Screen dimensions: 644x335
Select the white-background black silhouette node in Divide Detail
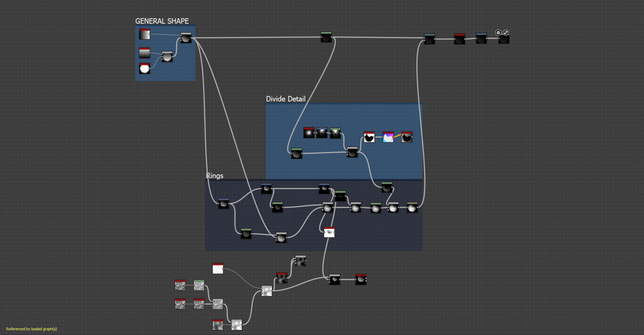click(x=369, y=137)
